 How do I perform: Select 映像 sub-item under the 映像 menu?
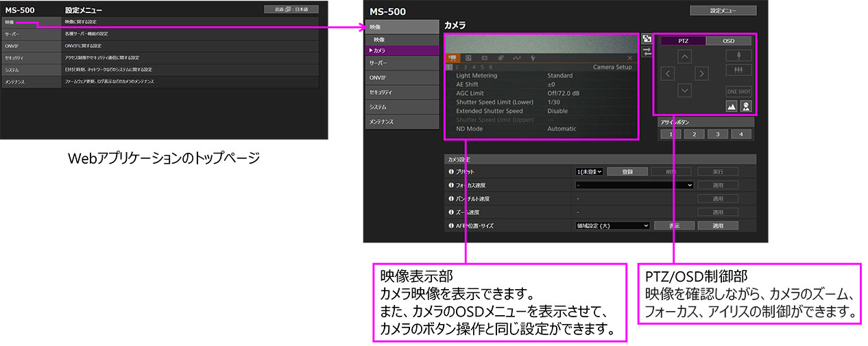click(401, 40)
